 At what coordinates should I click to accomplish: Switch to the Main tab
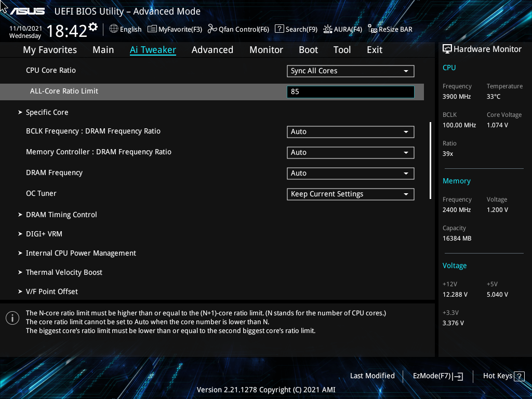coord(103,50)
